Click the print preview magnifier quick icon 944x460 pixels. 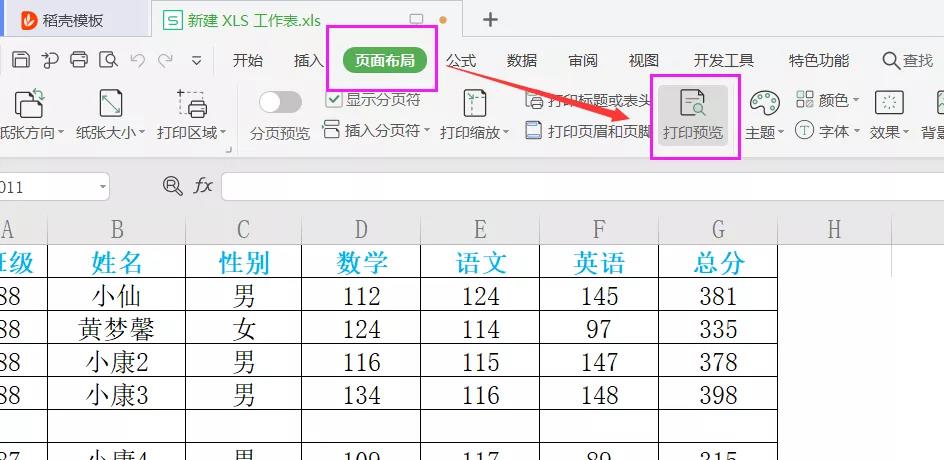pyautogui.click(x=108, y=60)
